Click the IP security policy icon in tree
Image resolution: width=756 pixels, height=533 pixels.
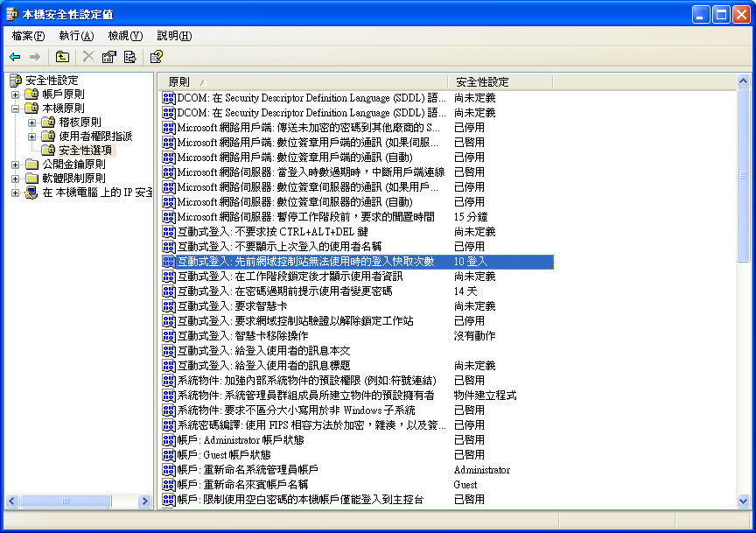[x=31, y=193]
